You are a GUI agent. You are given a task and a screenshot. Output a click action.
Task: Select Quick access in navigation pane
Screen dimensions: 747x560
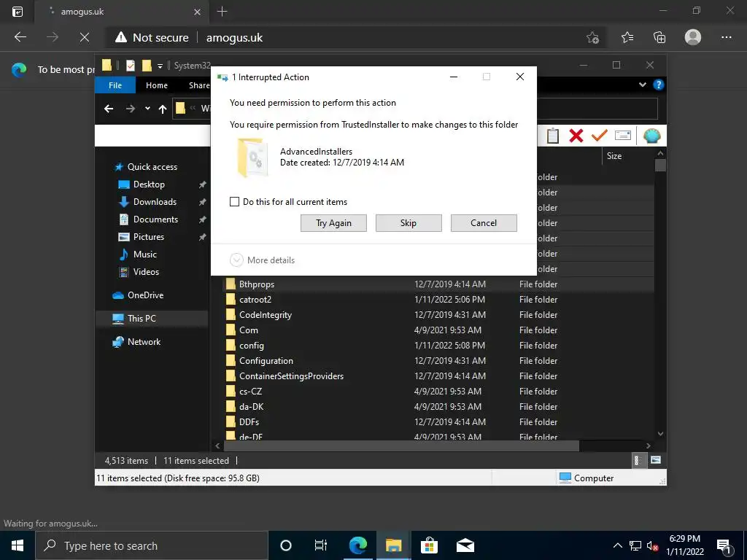coord(152,167)
